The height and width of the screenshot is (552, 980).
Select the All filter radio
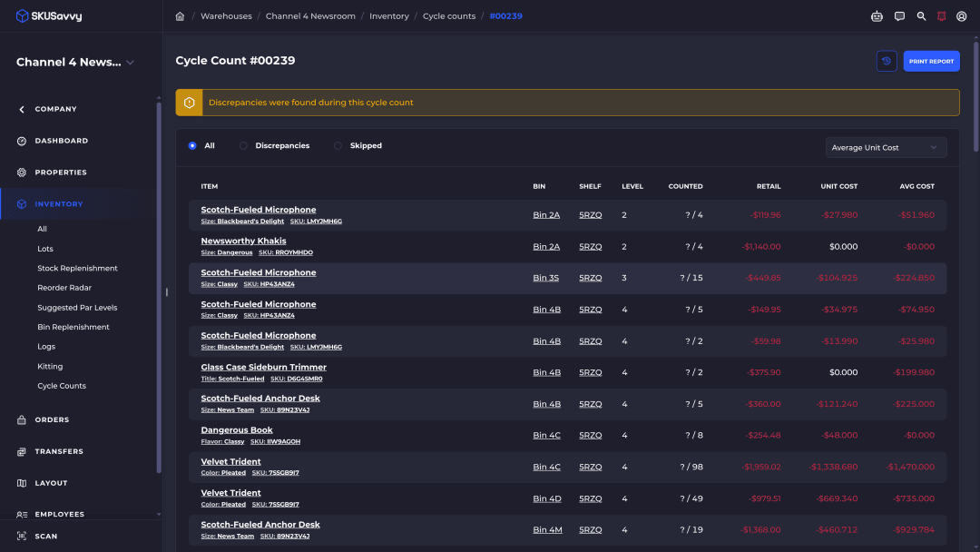tap(192, 145)
